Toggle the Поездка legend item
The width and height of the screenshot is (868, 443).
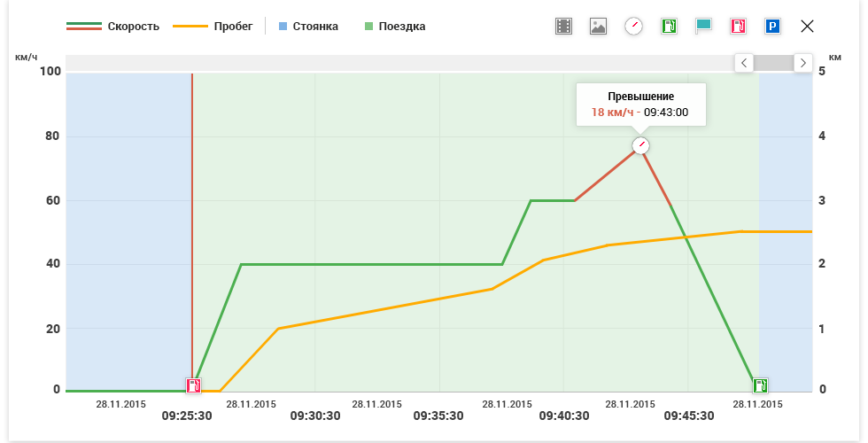coord(395,27)
